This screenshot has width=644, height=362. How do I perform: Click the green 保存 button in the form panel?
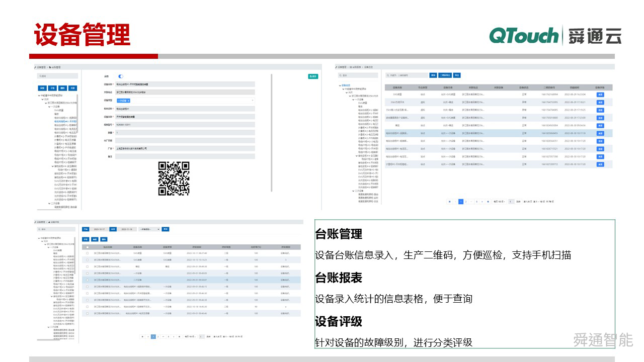(x=313, y=76)
